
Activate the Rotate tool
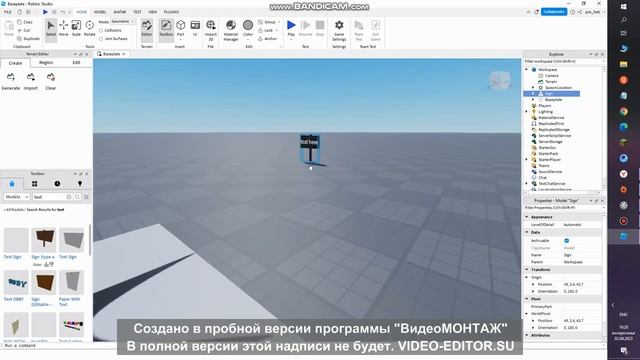click(x=89, y=28)
